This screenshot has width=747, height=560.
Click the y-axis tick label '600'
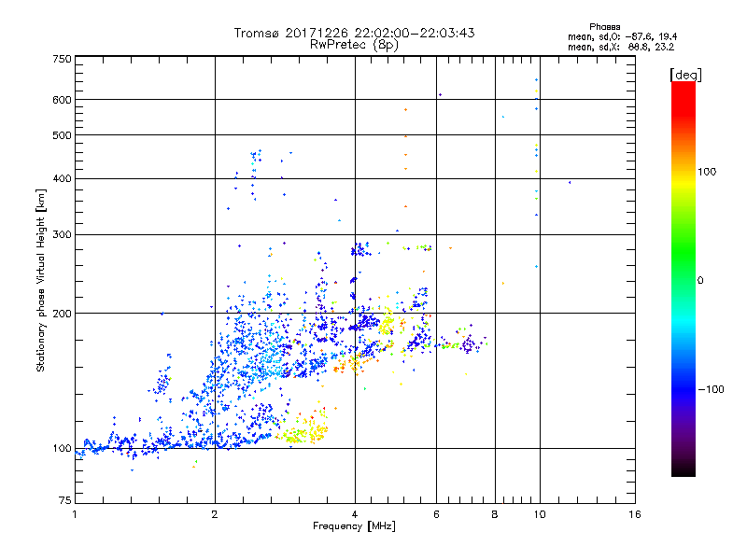click(62, 100)
